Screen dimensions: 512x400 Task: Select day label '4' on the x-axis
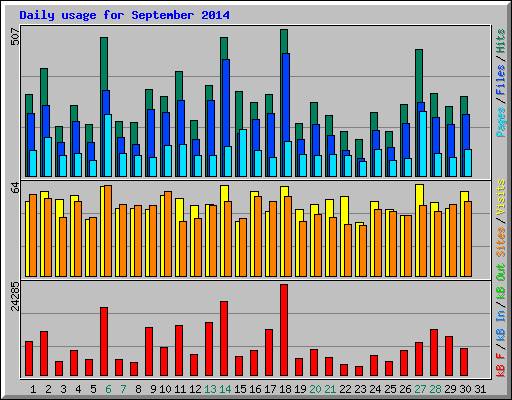pyautogui.click(x=78, y=389)
